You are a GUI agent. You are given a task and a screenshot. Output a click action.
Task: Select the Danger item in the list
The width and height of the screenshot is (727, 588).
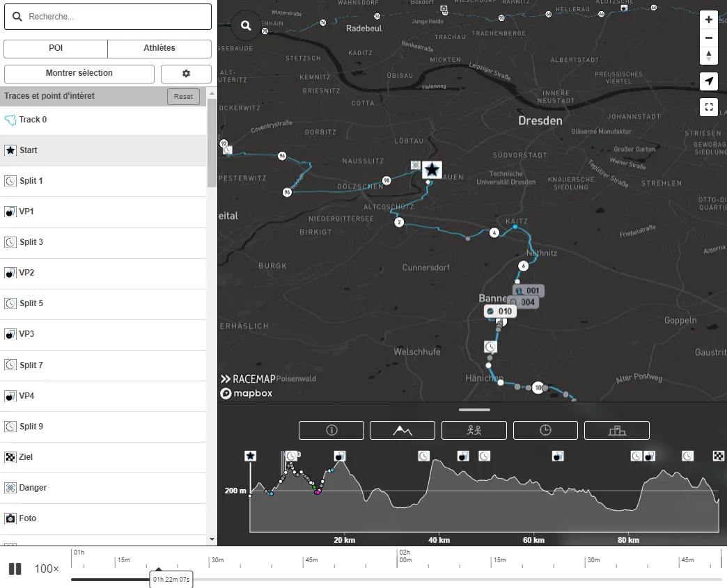click(x=103, y=488)
